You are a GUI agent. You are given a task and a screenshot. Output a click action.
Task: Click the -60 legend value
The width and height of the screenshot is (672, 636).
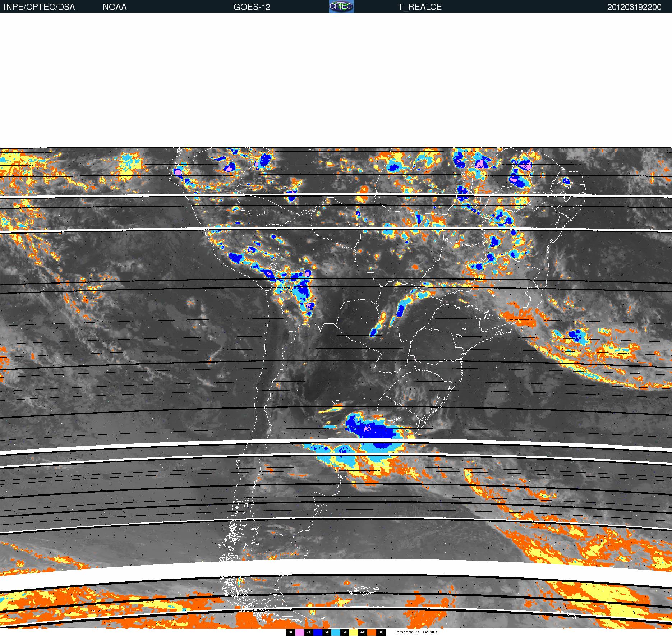point(326,632)
